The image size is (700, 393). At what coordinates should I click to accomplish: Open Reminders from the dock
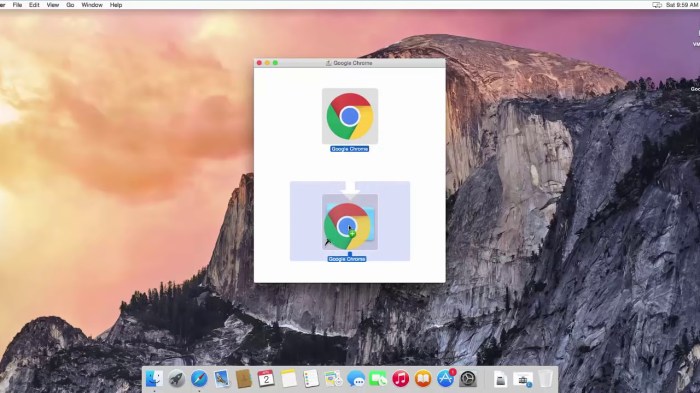(311, 379)
